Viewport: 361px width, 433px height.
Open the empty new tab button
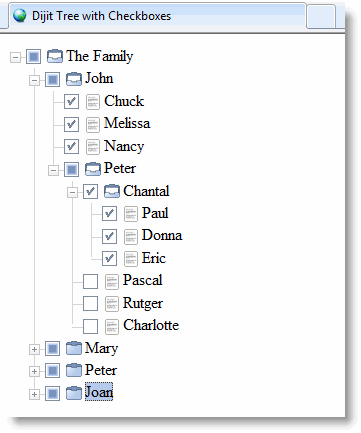click(321, 16)
